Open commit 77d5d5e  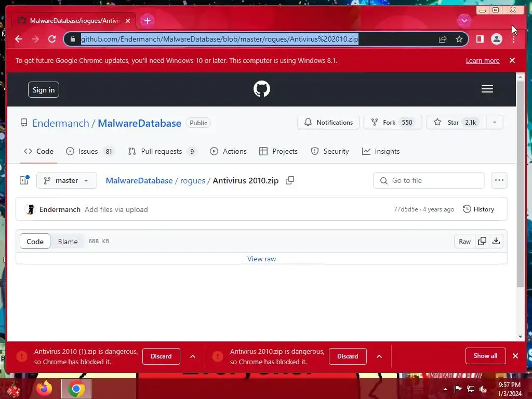point(405,209)
